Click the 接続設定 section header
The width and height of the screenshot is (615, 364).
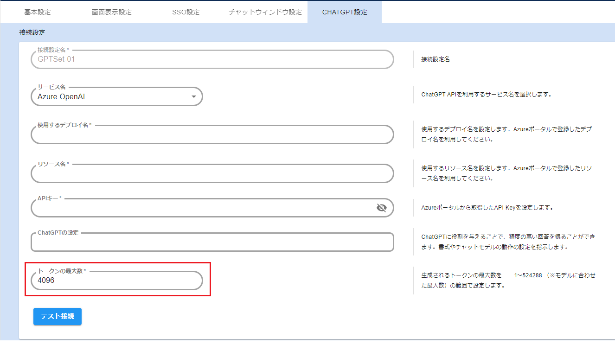[32, 32]
